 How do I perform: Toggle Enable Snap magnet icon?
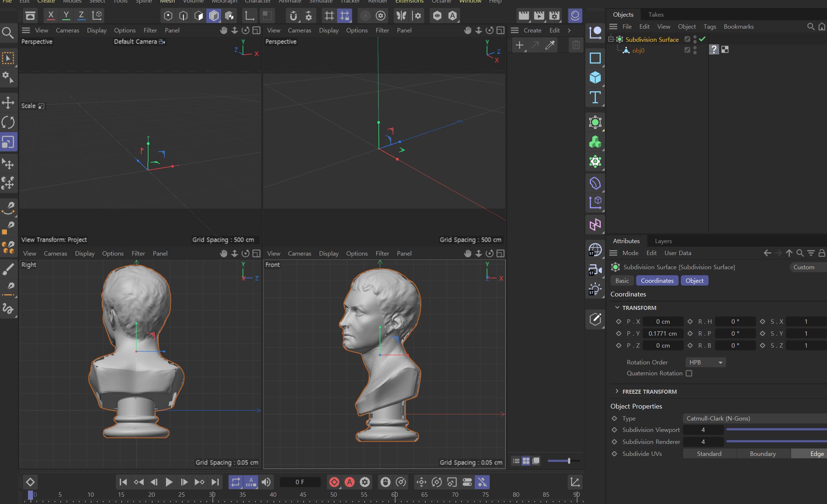293,16
